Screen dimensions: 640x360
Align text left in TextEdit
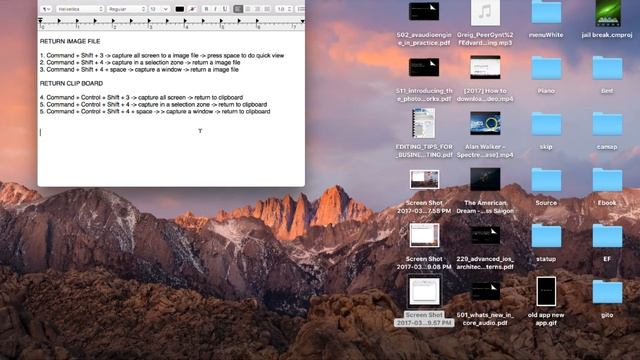pos(238,9)
